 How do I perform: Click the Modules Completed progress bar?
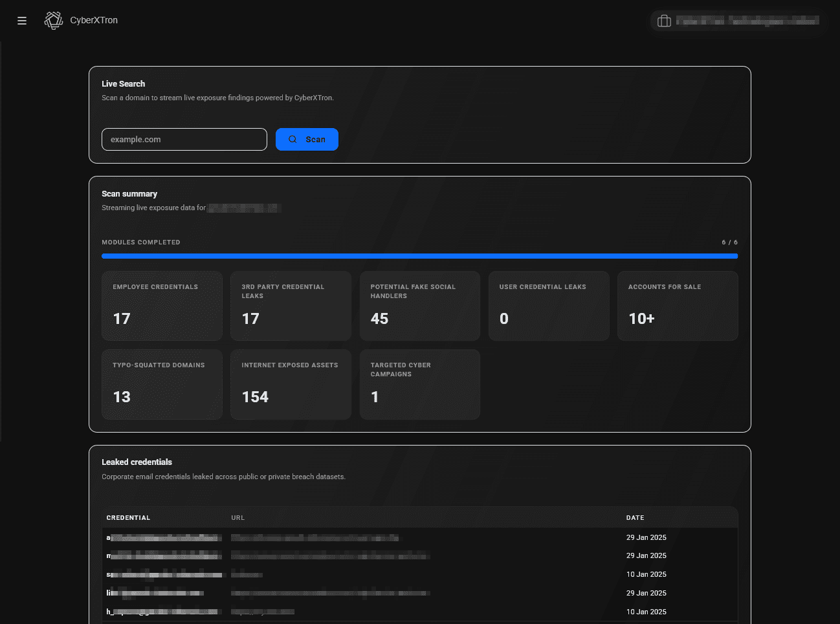419,255
